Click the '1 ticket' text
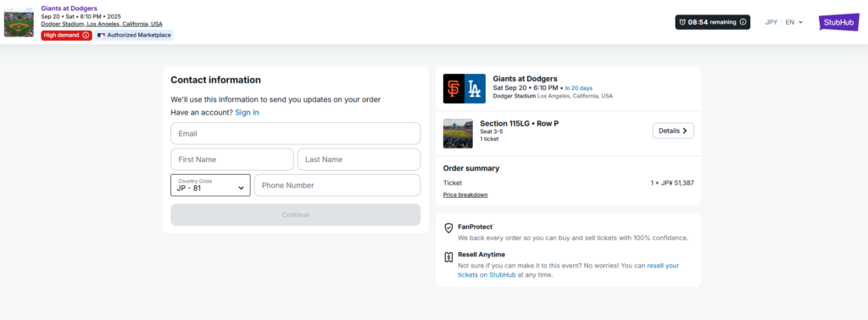This screenshot has height=320, width=868. pyautogui.click(x=489, y=139)
